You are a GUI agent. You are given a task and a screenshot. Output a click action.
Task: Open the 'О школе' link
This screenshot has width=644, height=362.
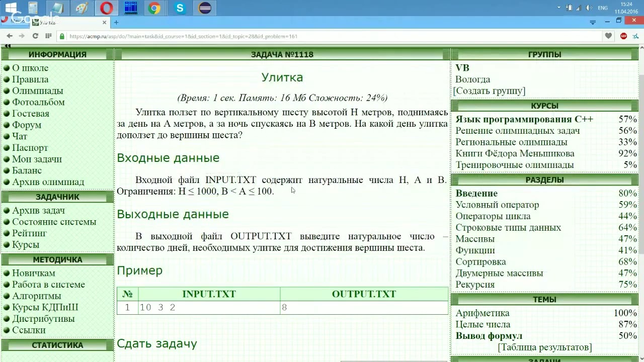coord(30,68)
